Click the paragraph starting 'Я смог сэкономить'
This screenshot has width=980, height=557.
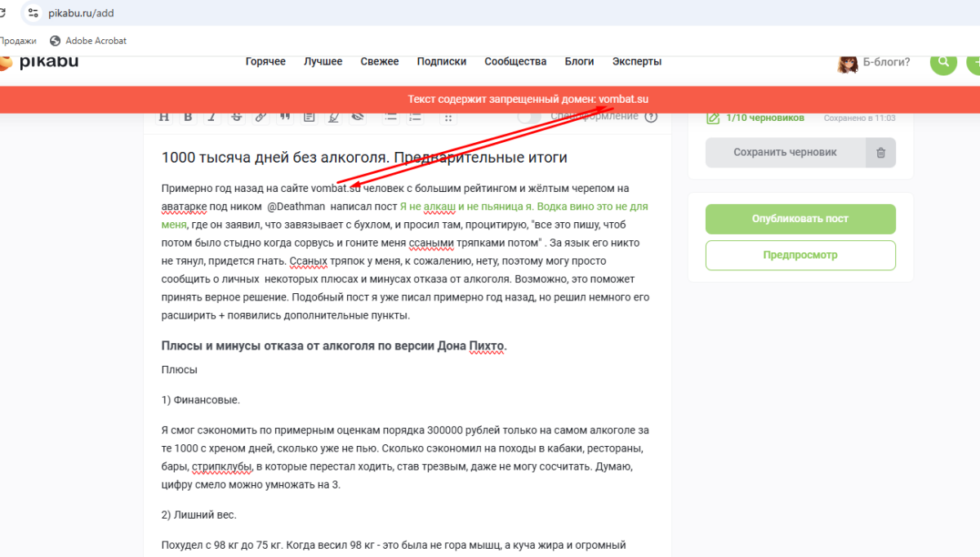point(406,457)
